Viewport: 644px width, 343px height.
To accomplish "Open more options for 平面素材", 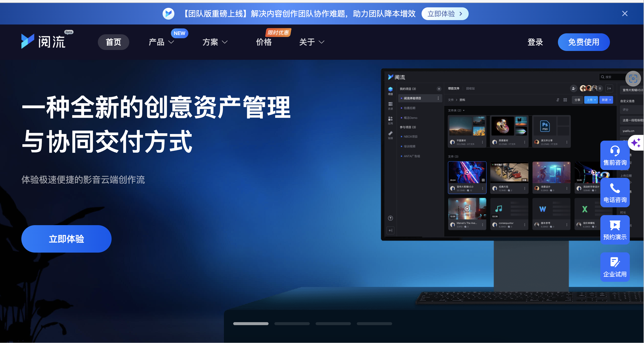I will (482, 142).
